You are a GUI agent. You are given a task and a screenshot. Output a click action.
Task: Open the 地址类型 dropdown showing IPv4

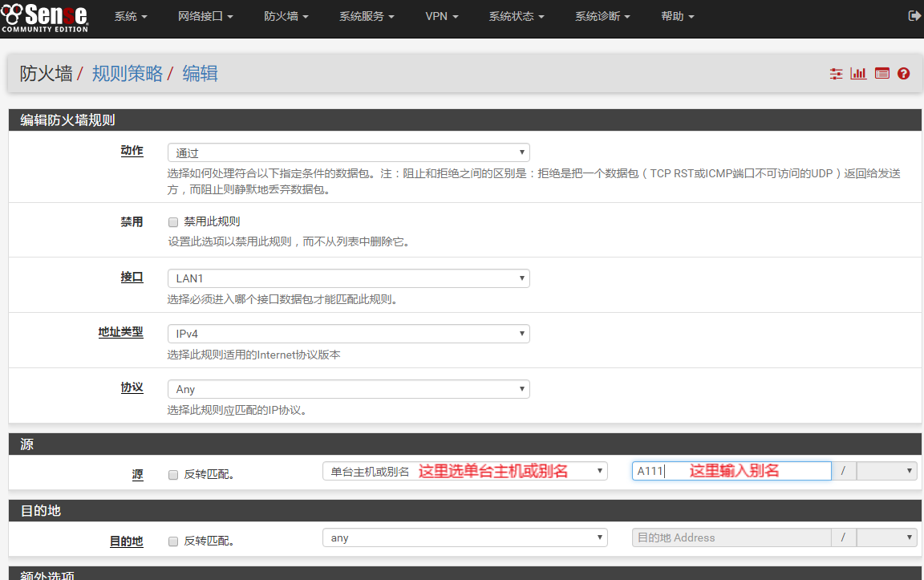tap(348, 334)
